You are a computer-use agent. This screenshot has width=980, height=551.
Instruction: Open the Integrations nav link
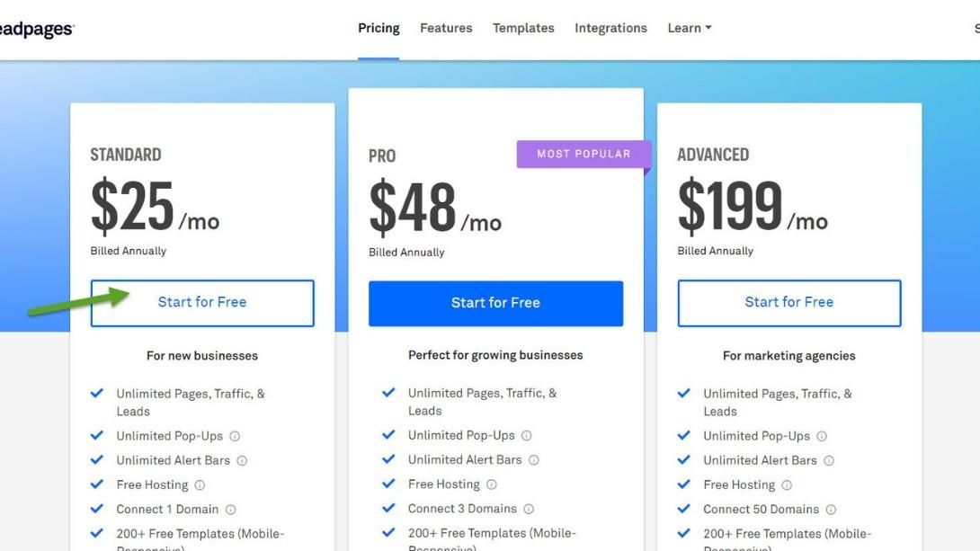click(610, 28)
